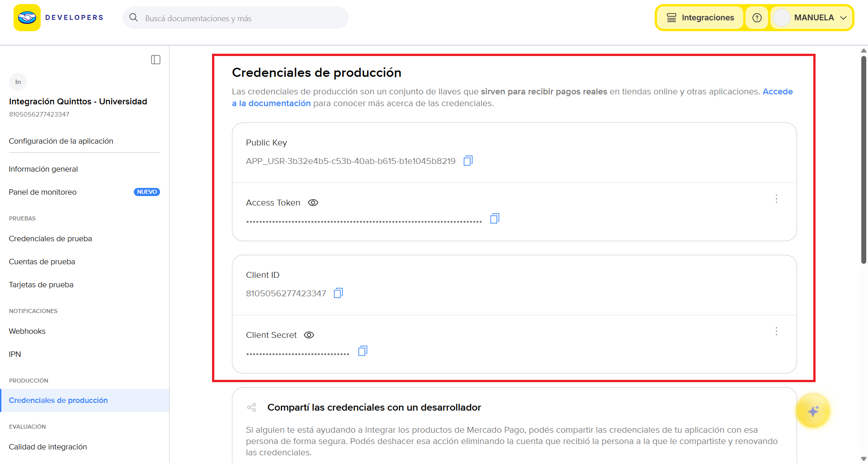The width and height of the screenshot is (868, 463).
Task: Focus the Buscá documentaciones search field
Action: coord(236,18)
